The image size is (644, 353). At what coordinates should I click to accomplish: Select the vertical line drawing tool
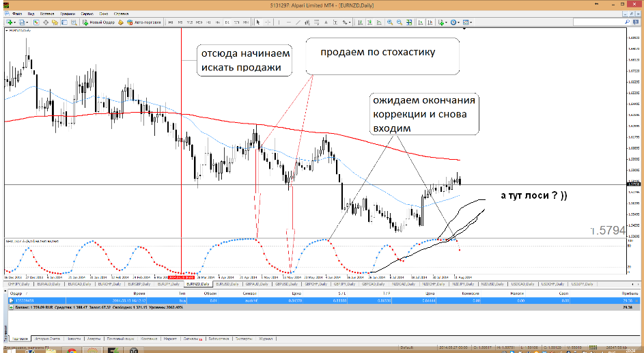coord(279,22)
